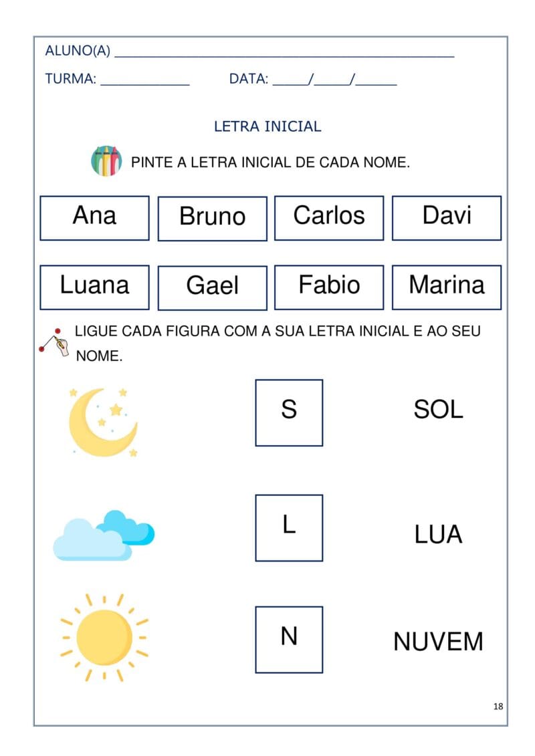Choose the Davi name box
The height and width of the screenshot is (756, 535).
[x=447, y=218]
